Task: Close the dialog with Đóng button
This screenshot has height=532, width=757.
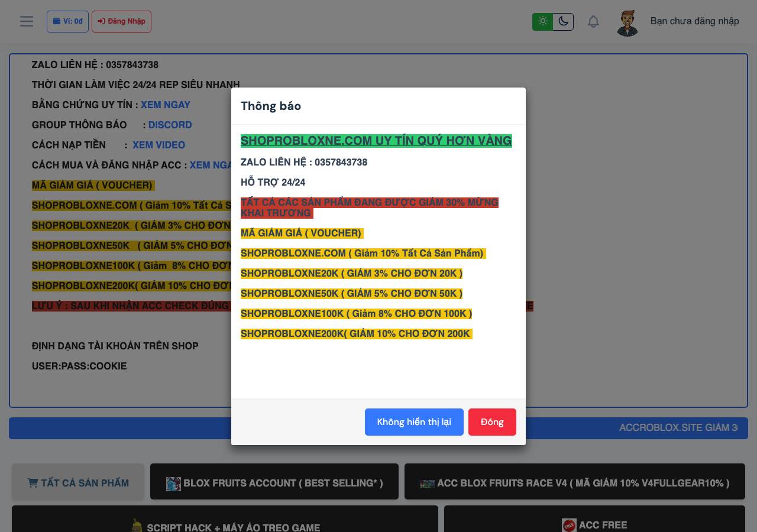Action: [492, 422]
